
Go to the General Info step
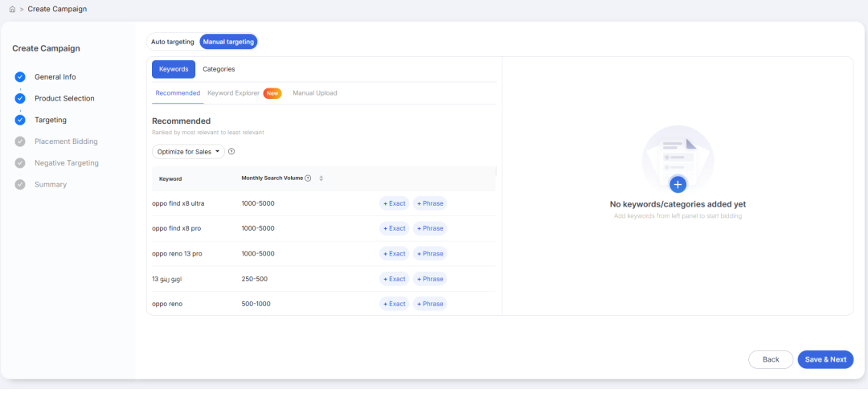(x=55, y=77)
